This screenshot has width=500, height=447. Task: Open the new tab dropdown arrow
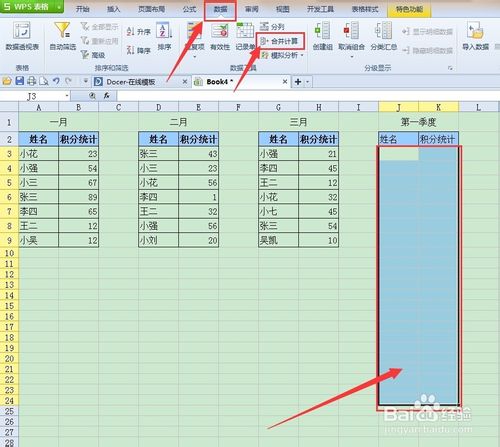coord(307,82)
